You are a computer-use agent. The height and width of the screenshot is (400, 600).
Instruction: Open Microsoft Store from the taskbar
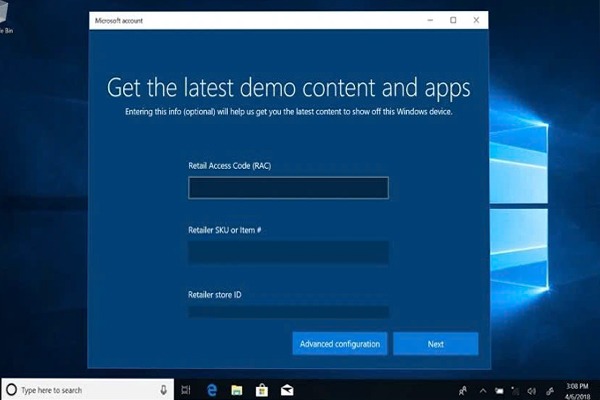tap(262, 390)
